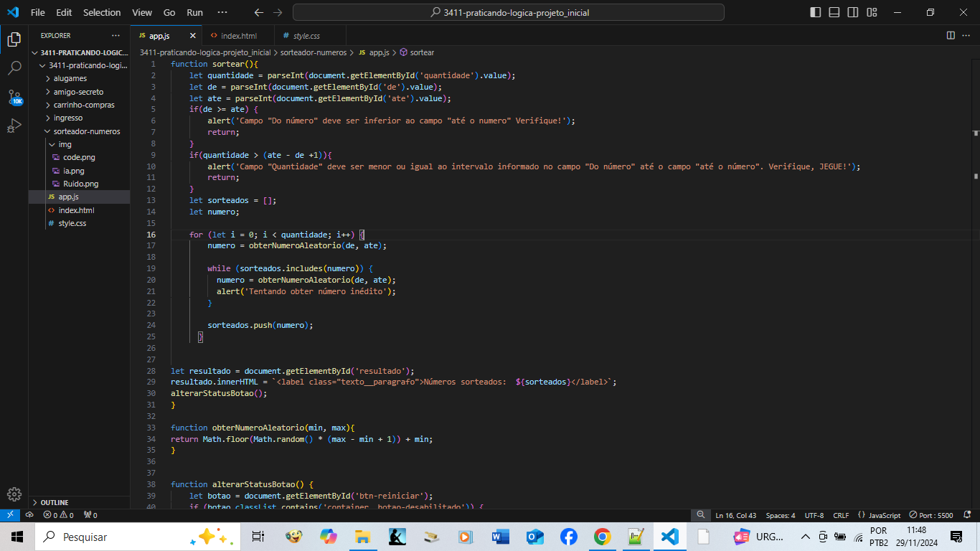Open Outlook from the taskbar
Image resolution: width=980 pixels, height=551 pixels.
point(534,537)
